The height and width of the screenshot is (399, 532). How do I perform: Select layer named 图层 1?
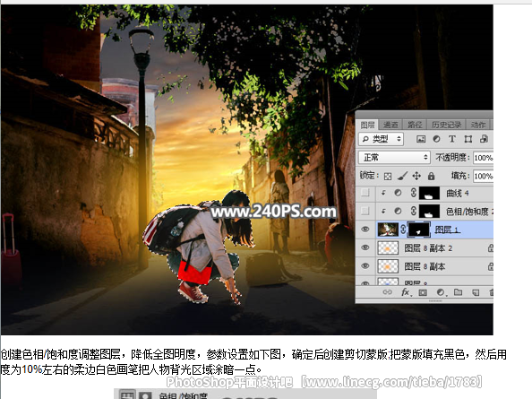pyautogui.click(x=447, y=230)
